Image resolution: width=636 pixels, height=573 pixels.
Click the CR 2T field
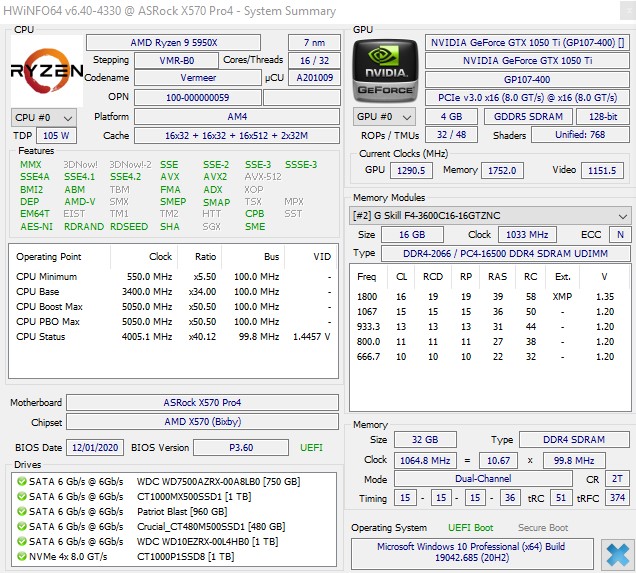point(617,479)
